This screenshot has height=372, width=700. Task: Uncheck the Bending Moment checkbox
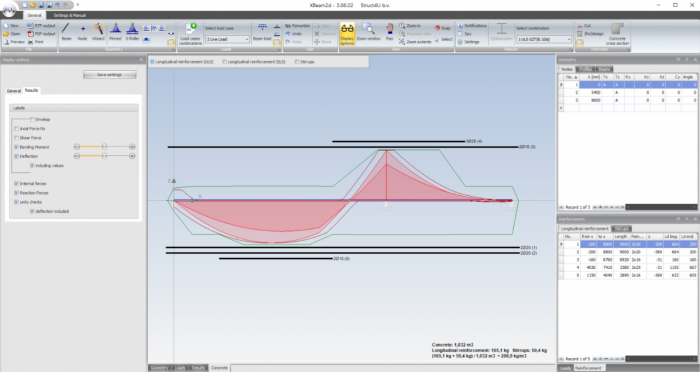(x=17, y=147)
